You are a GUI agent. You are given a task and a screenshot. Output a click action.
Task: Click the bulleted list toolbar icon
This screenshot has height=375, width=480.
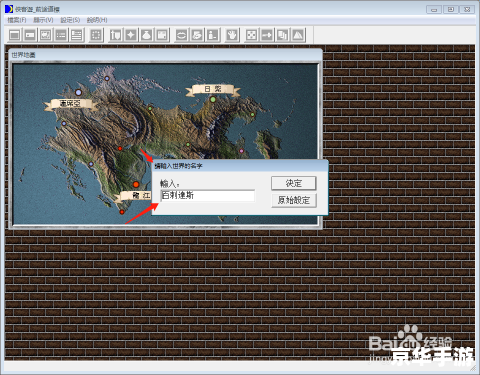61,35
